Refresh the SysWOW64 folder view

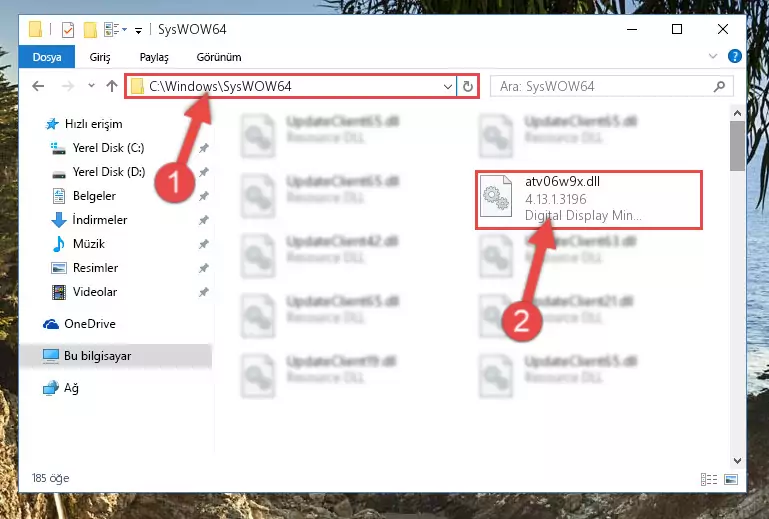(467, 87)
